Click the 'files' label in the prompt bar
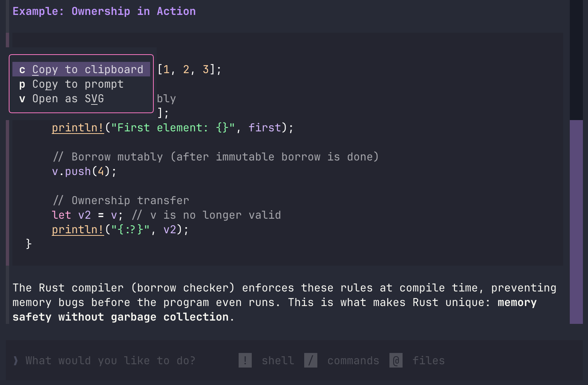The image size is (588, 385). click(428, 360)
